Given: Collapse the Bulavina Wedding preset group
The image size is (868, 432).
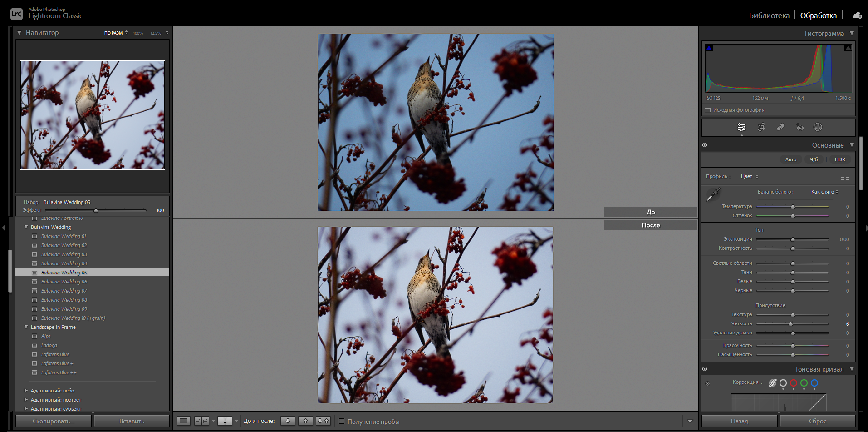Looking at the screenshot, I should [26, 227].
